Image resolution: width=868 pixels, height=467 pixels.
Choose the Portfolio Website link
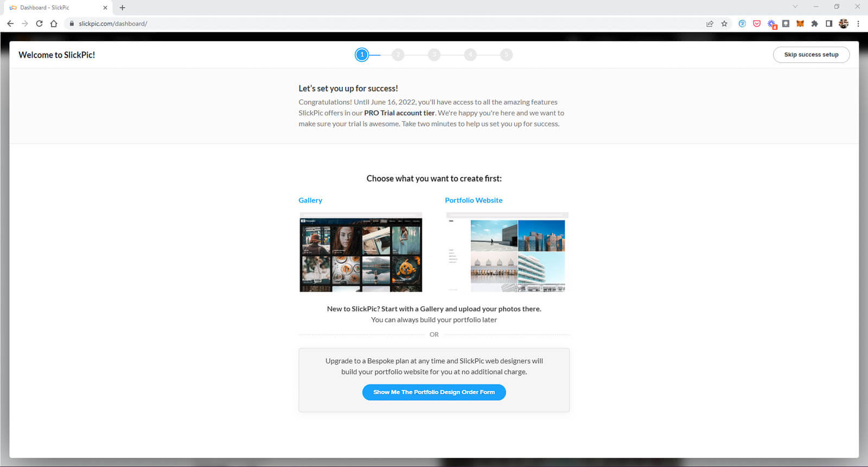474,200
